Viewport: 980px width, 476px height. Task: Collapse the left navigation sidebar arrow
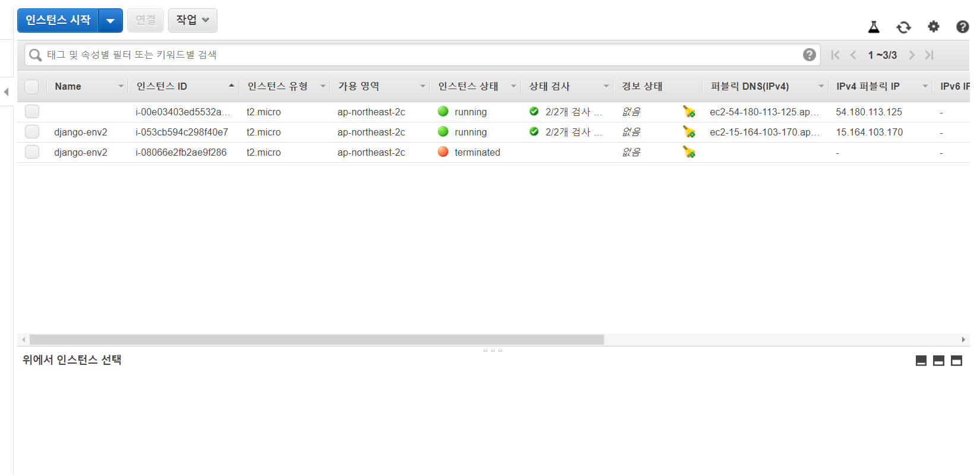pyautogui.click(x=6, y=92)
